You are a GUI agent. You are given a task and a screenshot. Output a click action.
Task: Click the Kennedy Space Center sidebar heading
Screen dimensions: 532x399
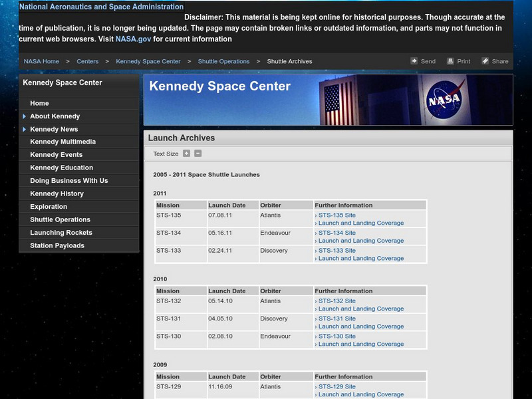(x=63, y=82)
